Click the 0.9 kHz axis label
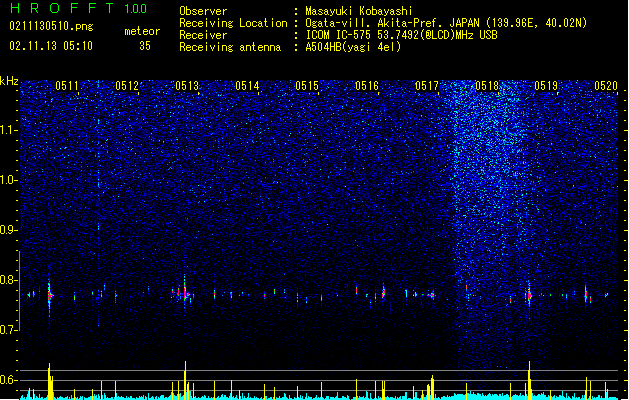The image size is (629, 400). pos(9,230)
